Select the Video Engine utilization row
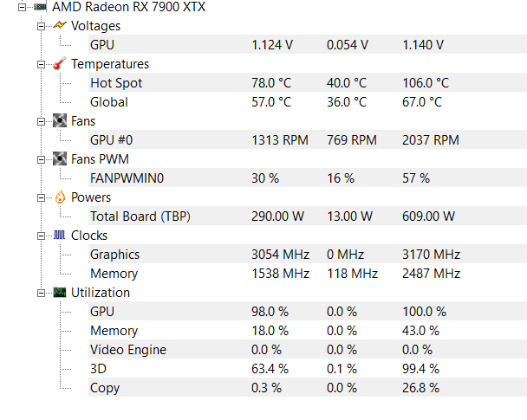 point(308,349)
